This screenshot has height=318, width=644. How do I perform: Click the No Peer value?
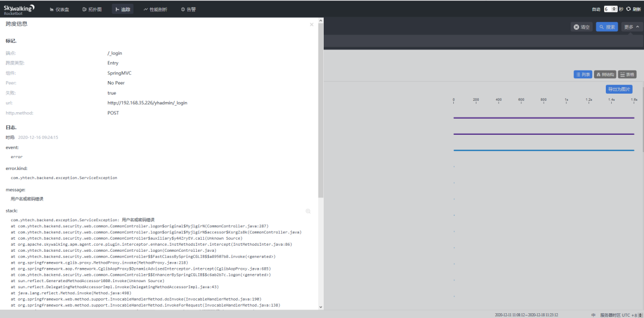[116, 83]
